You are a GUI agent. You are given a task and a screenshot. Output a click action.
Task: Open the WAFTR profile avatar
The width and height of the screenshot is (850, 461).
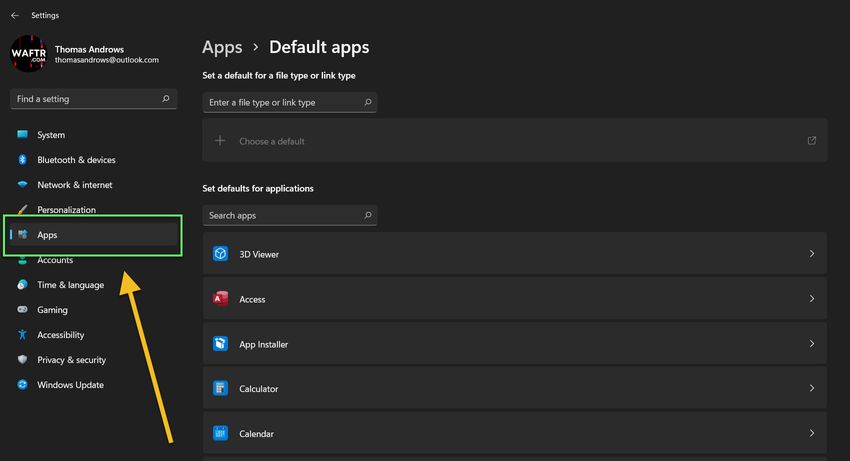point(29,54)
